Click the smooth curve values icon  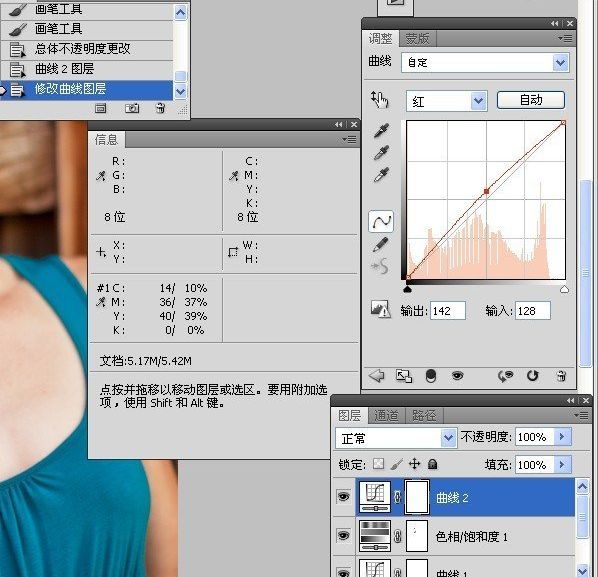tap(380, 266)
